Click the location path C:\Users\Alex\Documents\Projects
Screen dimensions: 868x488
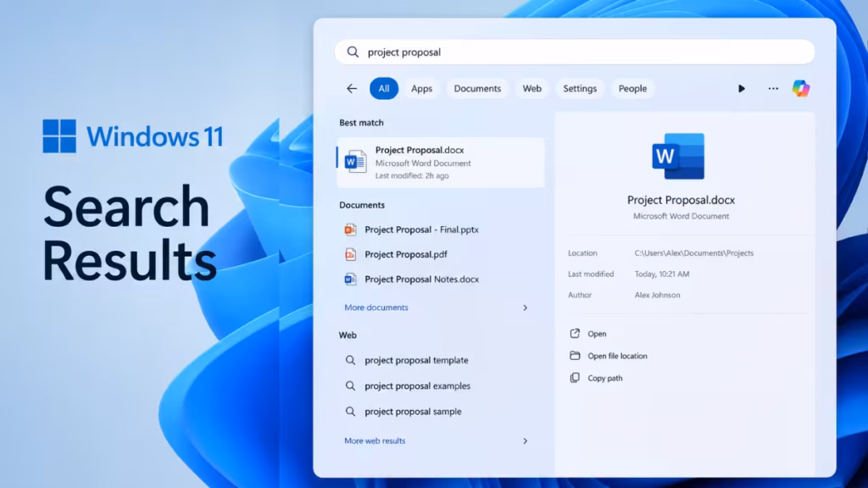(693, 252)
